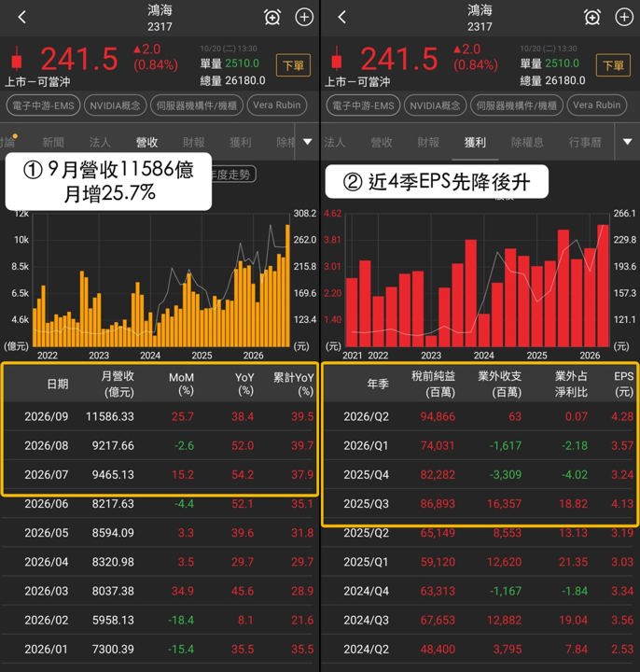Open 行事曆 tab in right panel
The width and height of the screenshot is (640, 672).
click(x=585, y=142)
